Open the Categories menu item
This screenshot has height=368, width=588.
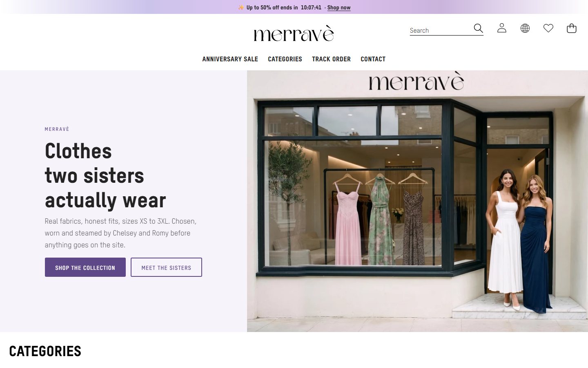pos(285,59)
